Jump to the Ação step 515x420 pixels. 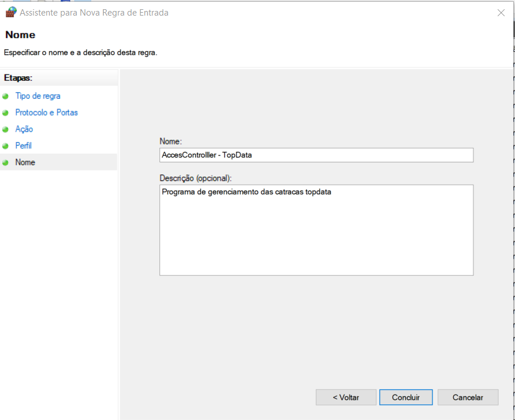pos(24,129)
